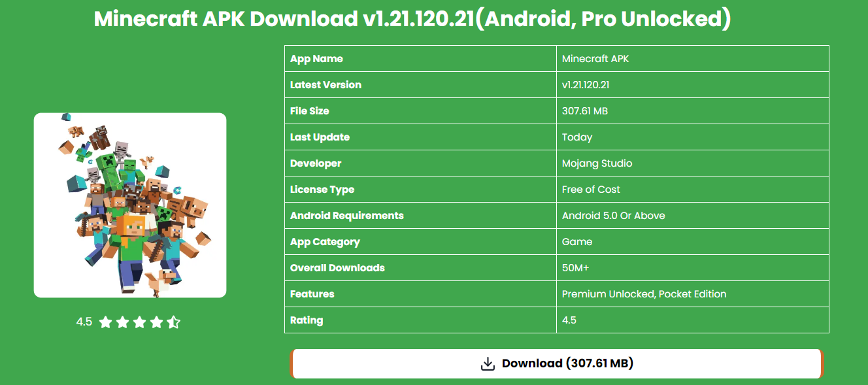Select the Overall Downloads label cell
This screenshot has height=385, width=868.
coord(420,268)
